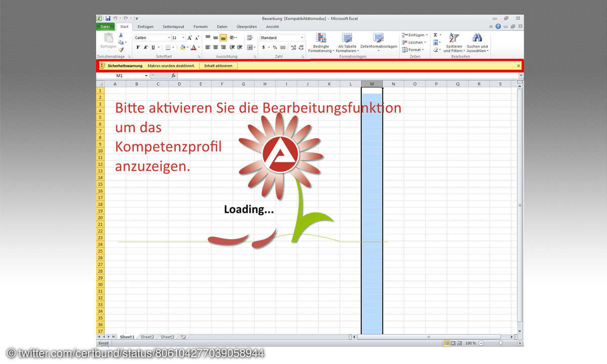The height and width of the screenshot is (364, 607).
Task: Click the increase decimal places icon
Action: click(x=293, y=48)
